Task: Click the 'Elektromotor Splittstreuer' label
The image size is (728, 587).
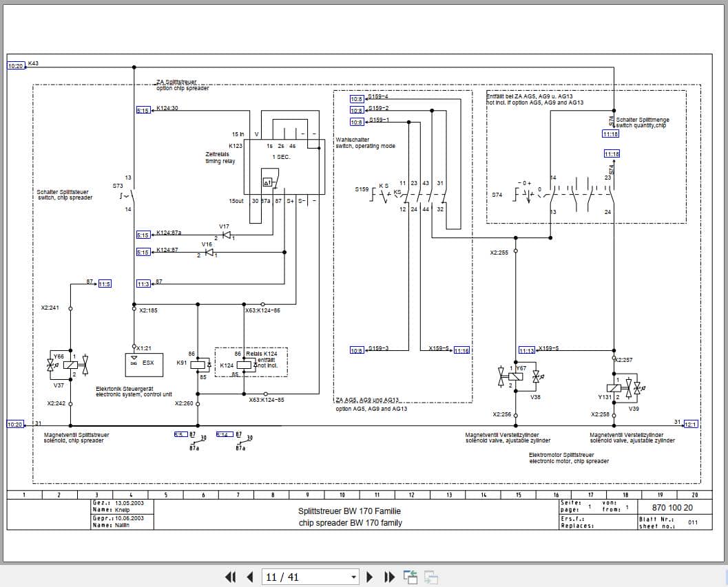Action: coord(561,455)
